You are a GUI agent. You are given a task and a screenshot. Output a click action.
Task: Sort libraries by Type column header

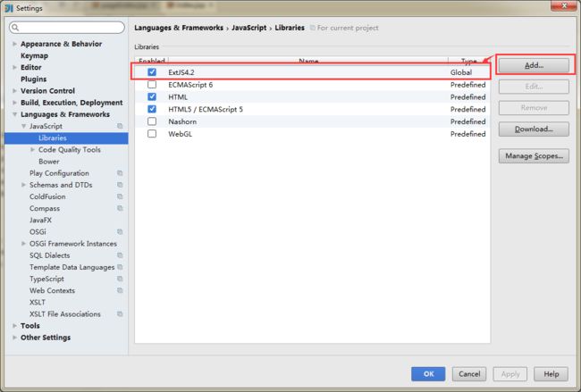pyautogui.click(x=468, y=61)
